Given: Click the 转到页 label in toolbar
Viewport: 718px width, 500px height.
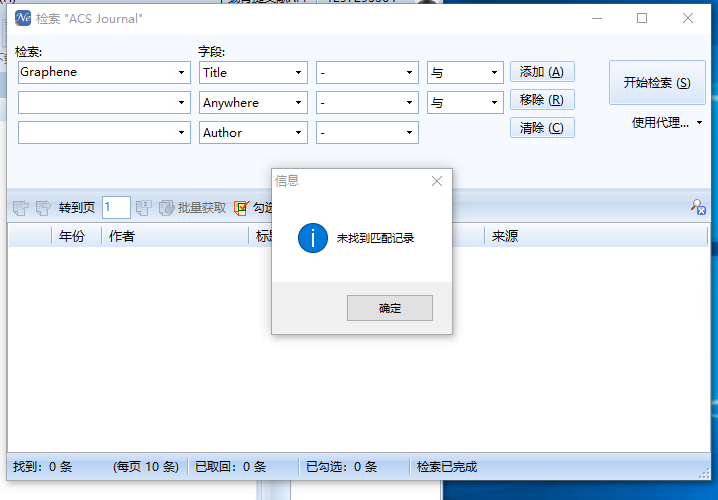Looking at the screenshot, I should [x=76, y=208].
